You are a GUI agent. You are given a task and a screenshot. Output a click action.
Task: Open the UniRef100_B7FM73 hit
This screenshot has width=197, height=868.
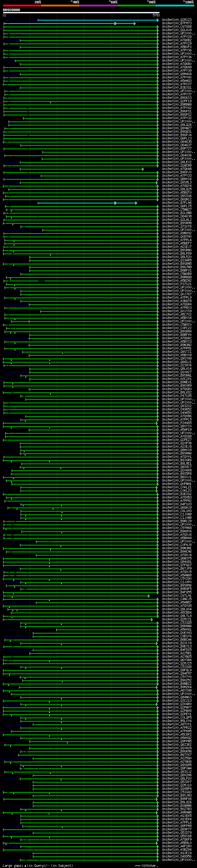point(177,23)
